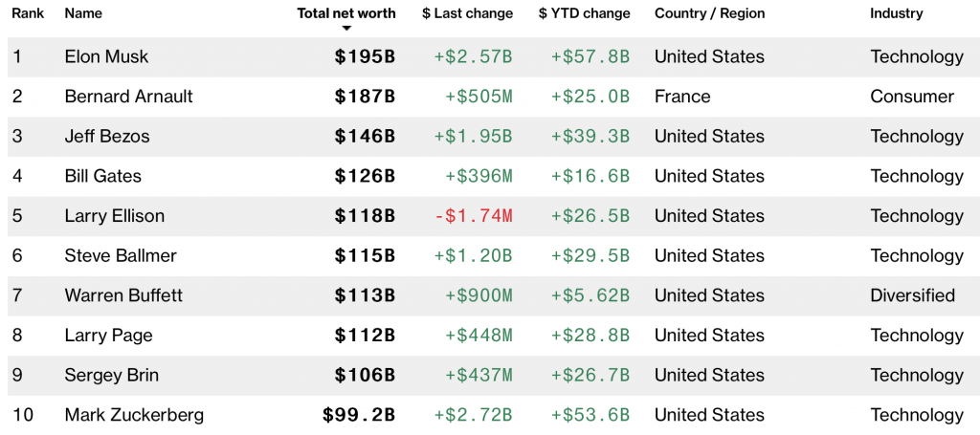Image resolution: width=980 pixels, height=435 pixels.
Task: Click the sort arrow under Total net worth
Action: (346, 29)
